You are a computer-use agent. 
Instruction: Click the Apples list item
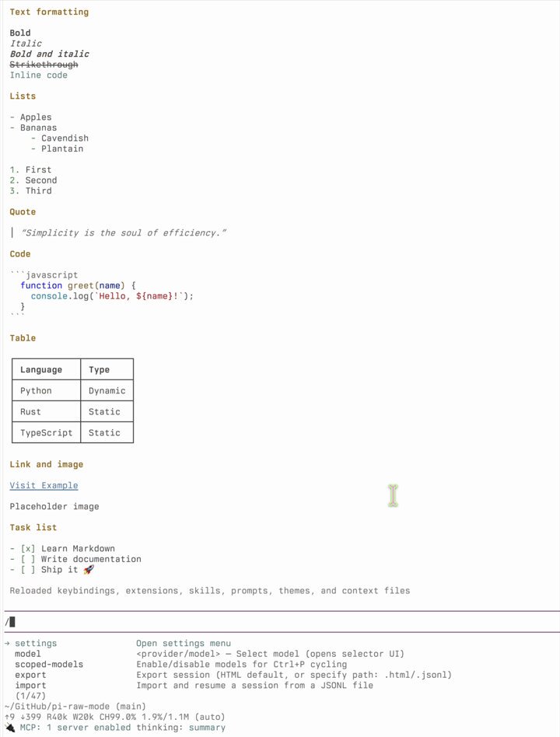(x=36, y=117)
